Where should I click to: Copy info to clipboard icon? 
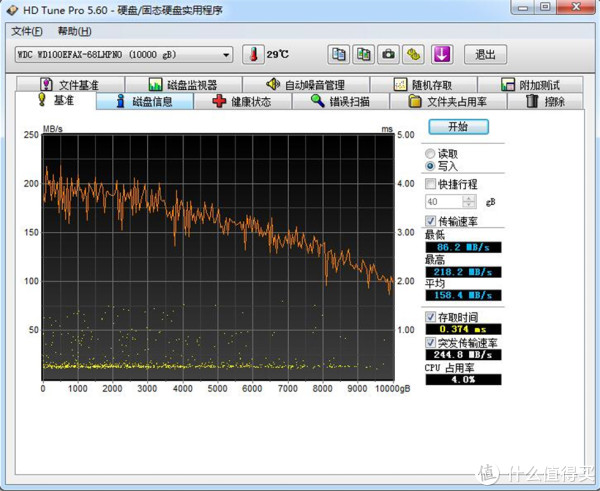pyautogui.click(x=339, y=54)
